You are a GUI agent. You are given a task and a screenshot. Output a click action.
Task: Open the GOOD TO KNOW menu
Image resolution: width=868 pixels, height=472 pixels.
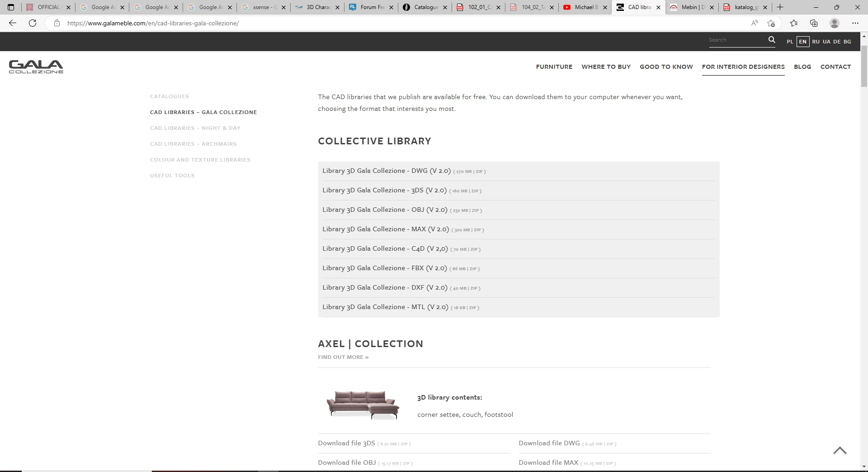[x=666, y=67]
